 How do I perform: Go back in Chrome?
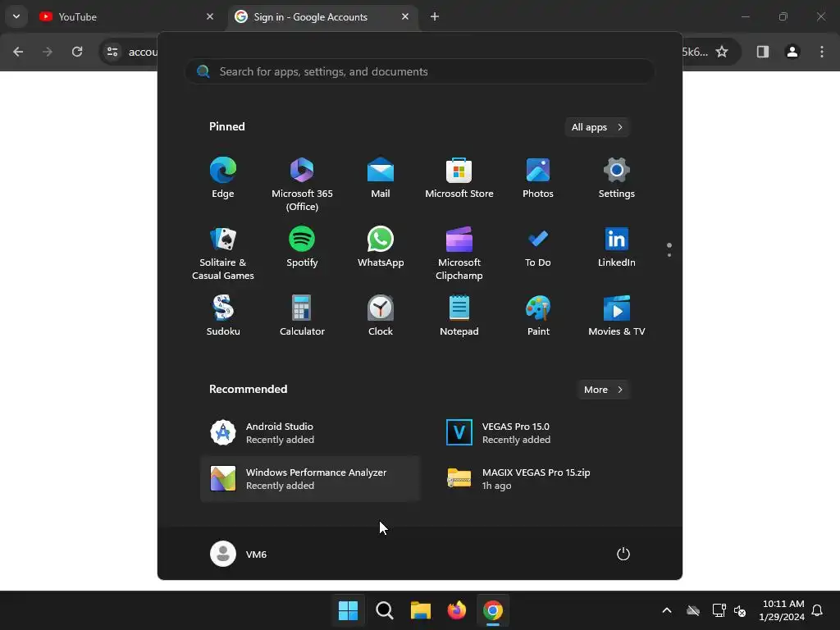(x=18, y=52)
